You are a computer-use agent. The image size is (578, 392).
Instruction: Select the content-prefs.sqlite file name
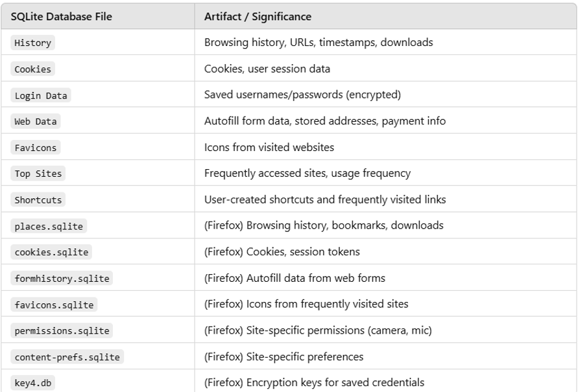pyautogui.click(x=67, y=357)
